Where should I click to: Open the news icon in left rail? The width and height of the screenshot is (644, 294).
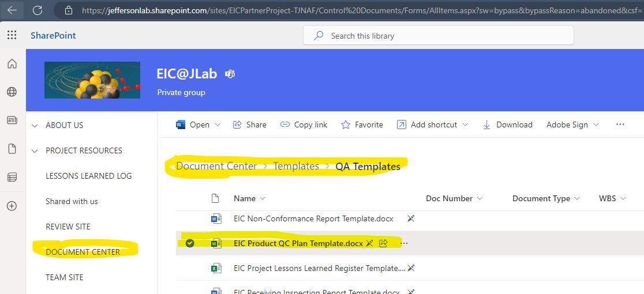(x=12, y=120)
